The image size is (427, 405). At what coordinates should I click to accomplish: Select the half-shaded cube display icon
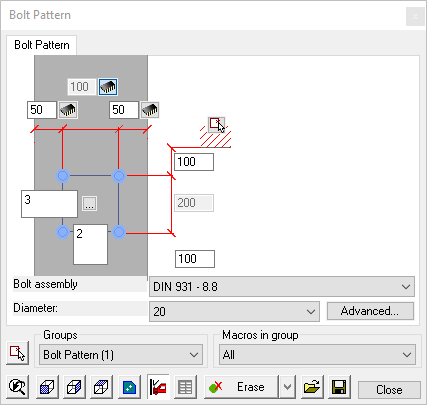pos(74,387)
